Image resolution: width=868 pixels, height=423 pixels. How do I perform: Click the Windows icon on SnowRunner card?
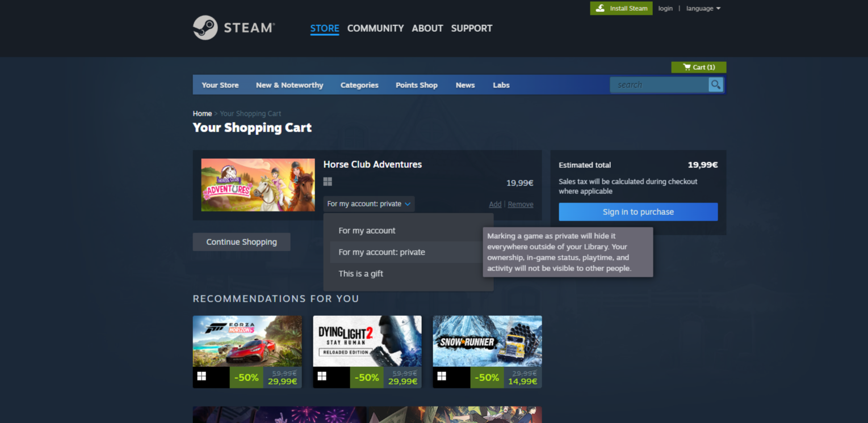442,376
